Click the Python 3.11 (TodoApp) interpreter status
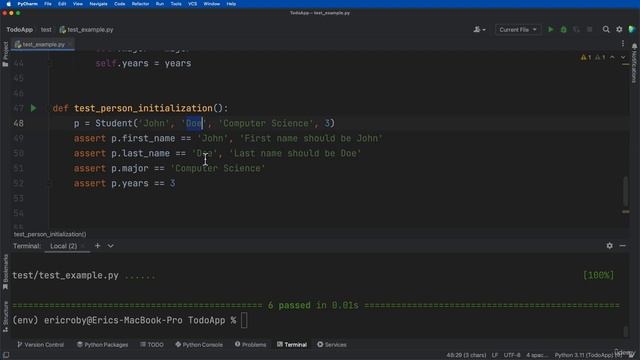 pos(585,355)
